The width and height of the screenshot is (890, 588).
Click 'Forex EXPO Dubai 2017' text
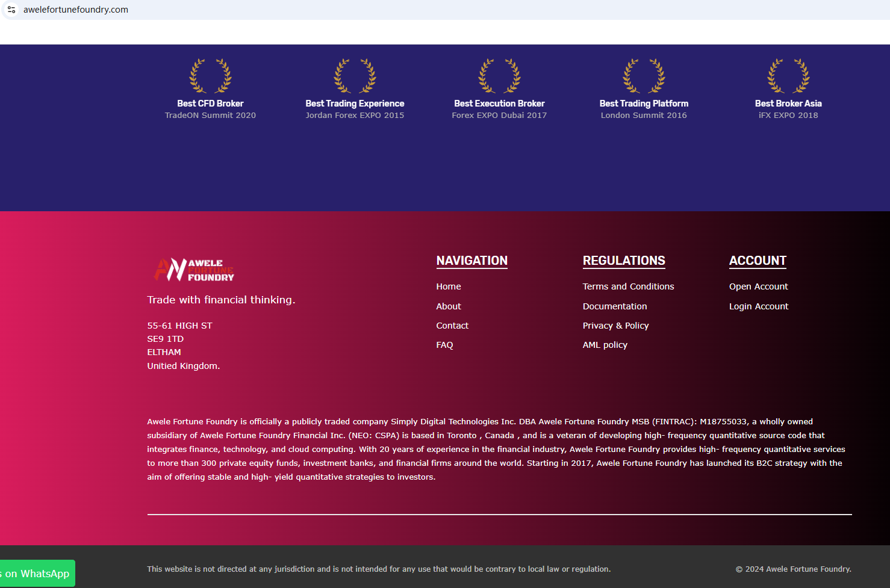click(x=499, y=116)
